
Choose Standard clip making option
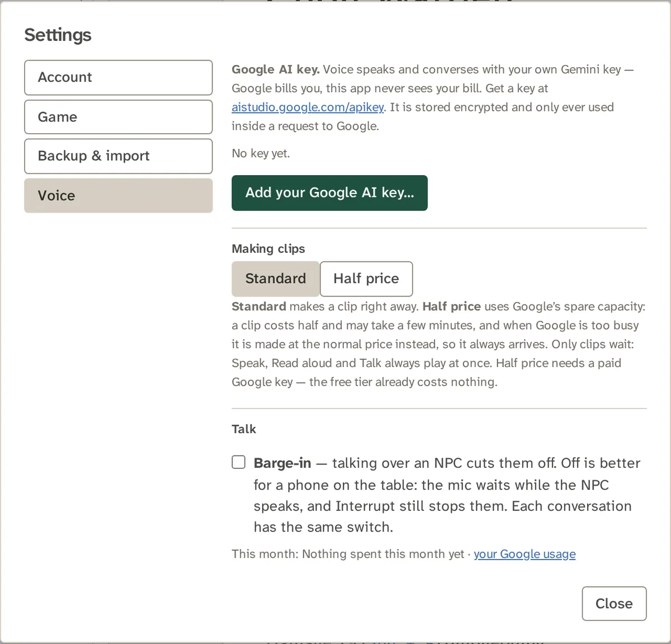click(x=276, y=279)
